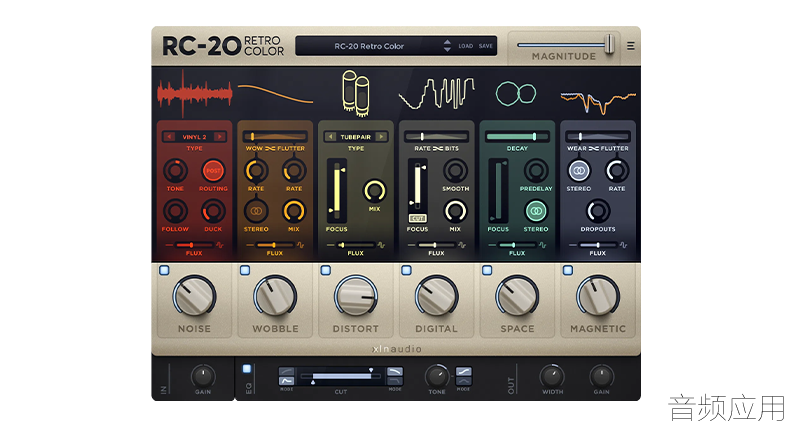Click the EQ TONE knob
Screen dimensions: 792x427
[437, 376]
